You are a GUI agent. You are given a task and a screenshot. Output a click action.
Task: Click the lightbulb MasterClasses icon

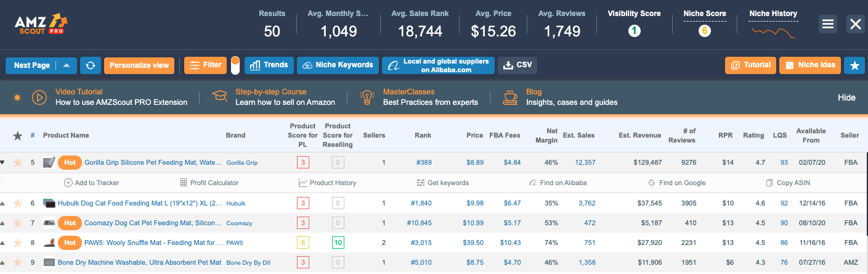[x=368, y=98]
